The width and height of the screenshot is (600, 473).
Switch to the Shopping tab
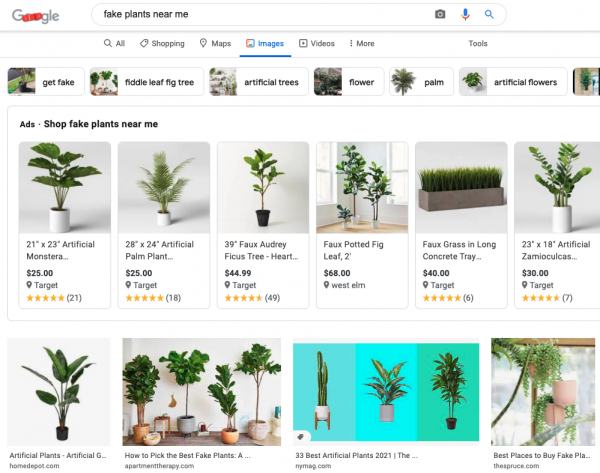click(x=162, y=43)
